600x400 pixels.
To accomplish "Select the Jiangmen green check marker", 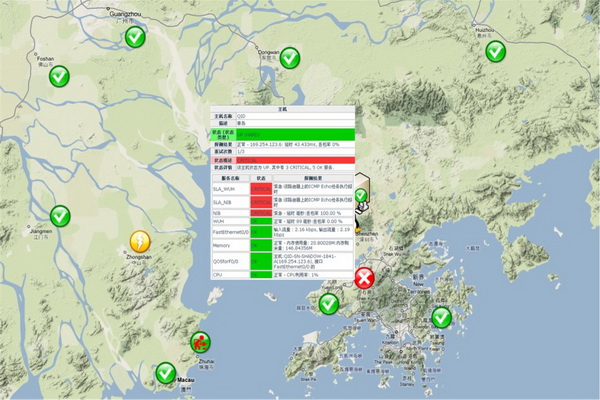I will (60, 214).
